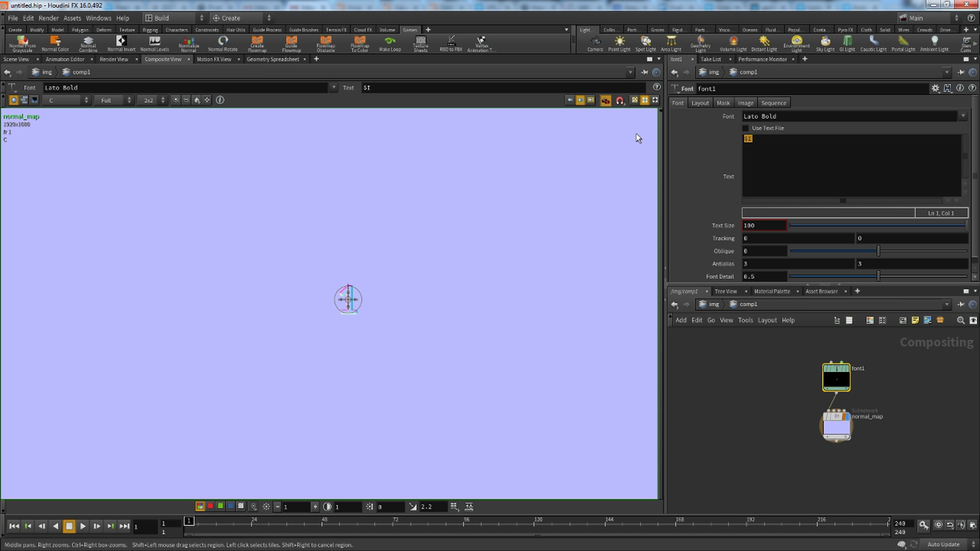980x551 pixels.
Task: Add a Spot Light from the shelf
Action: click(646, 44)
